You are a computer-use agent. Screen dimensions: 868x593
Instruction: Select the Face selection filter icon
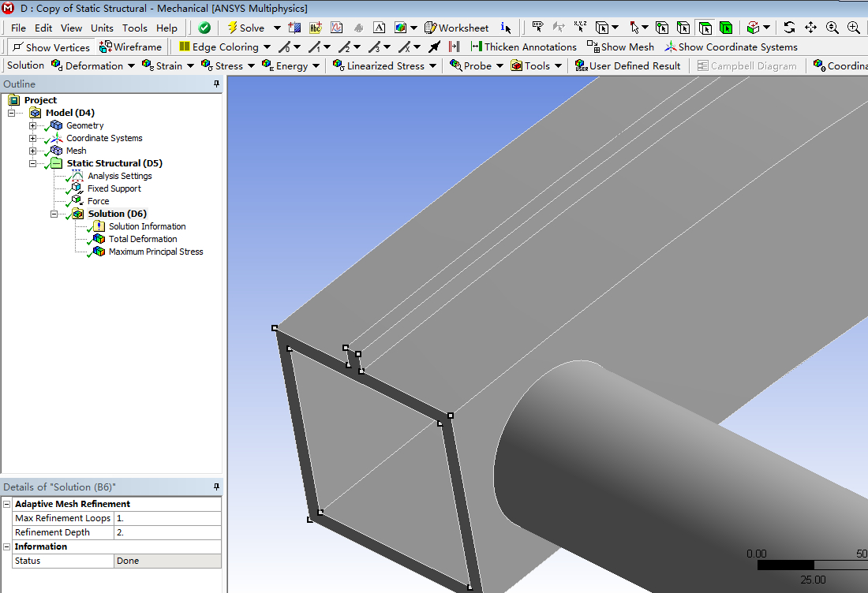tap(705, 28)
